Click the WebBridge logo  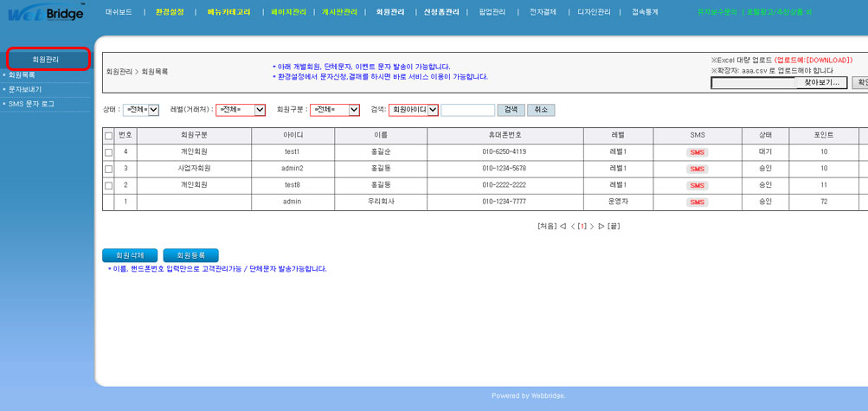[x=46, y=12]
